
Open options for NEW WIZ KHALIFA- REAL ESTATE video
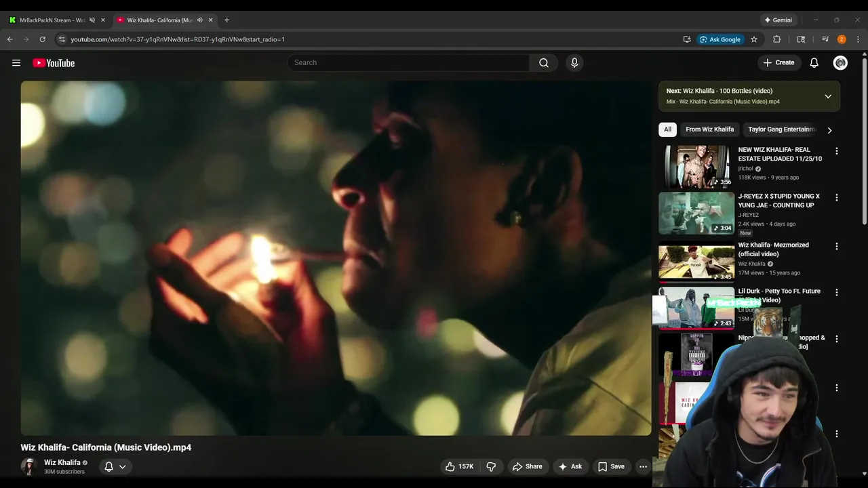(836, 151)
